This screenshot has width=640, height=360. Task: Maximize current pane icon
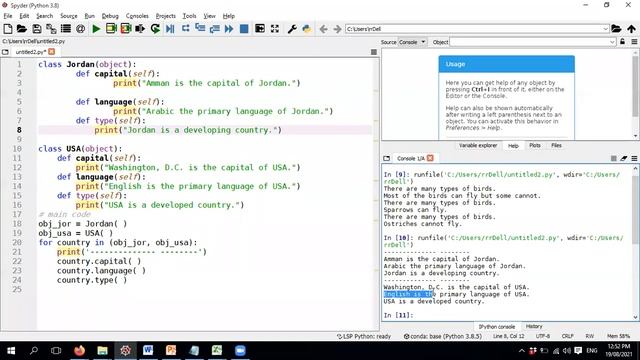coord(260,29)
